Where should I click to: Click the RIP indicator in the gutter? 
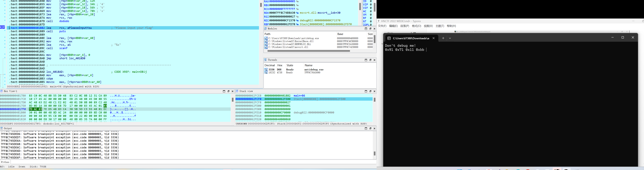[x=2, y=27]
